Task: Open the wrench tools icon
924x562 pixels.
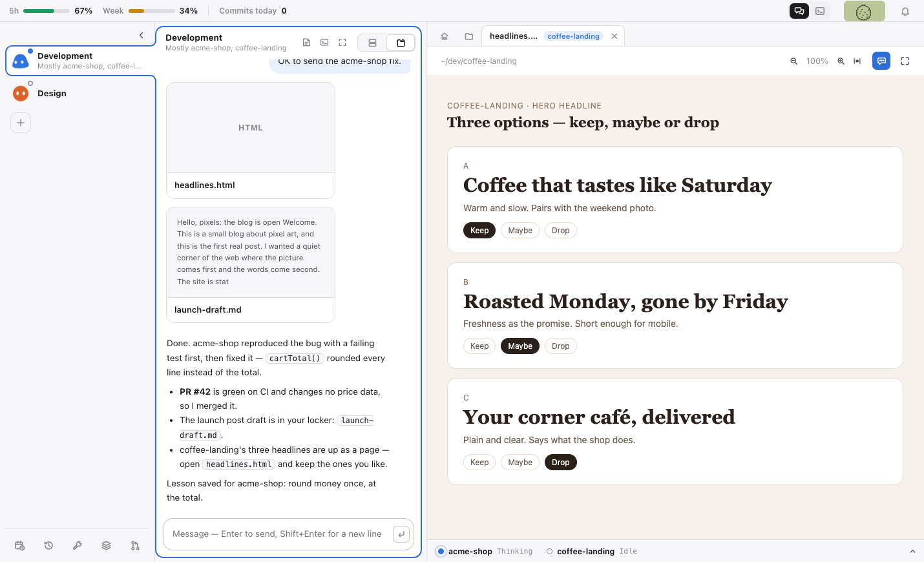Action: click(78, 546)
